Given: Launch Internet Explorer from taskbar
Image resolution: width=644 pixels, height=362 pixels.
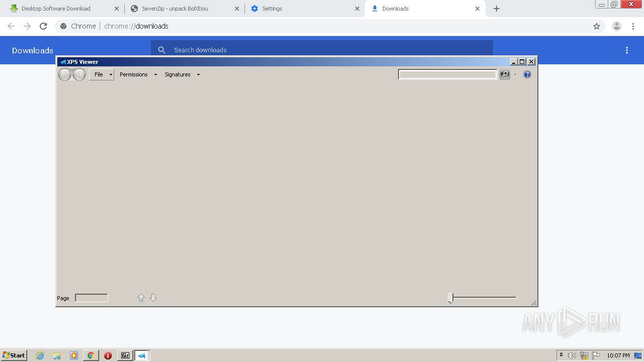Looking at the screenshot, I should 40,355.
